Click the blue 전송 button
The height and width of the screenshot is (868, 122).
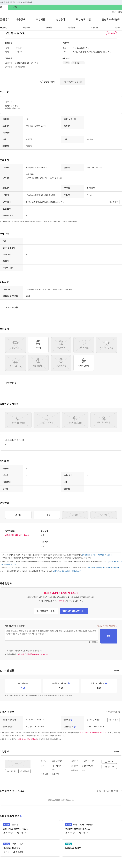(x=109, y=636)
